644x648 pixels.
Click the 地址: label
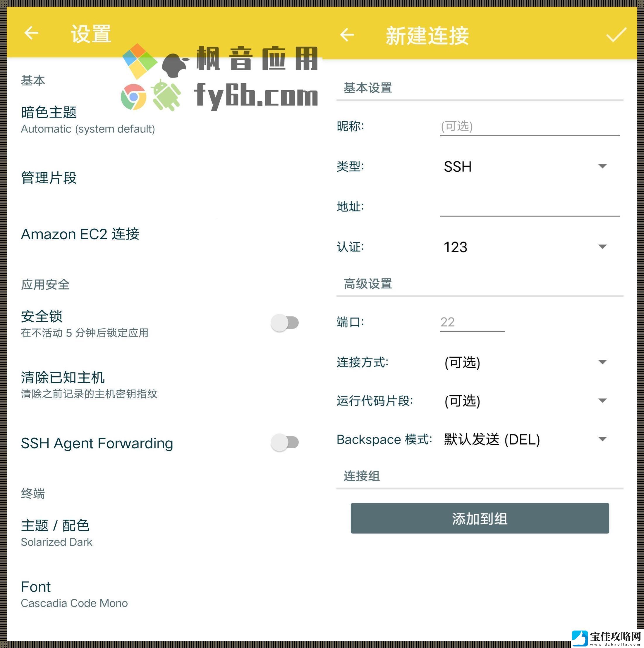[x=350, y=207]
